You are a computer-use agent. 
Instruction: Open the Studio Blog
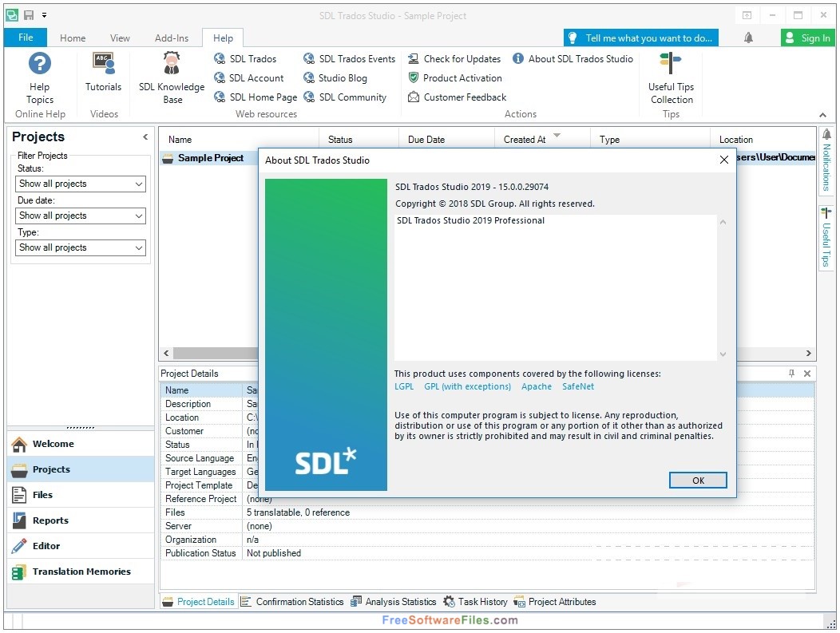click(335, 78)
